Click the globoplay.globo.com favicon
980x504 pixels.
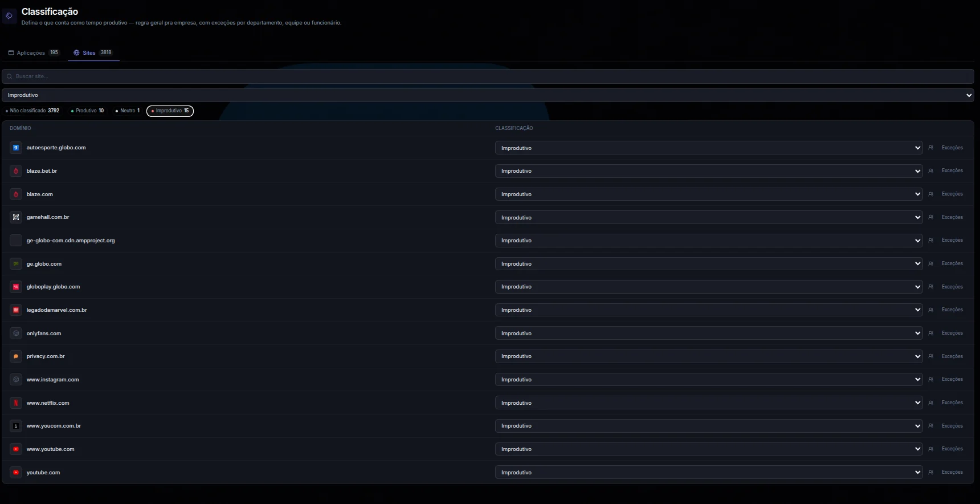(16, 287)
